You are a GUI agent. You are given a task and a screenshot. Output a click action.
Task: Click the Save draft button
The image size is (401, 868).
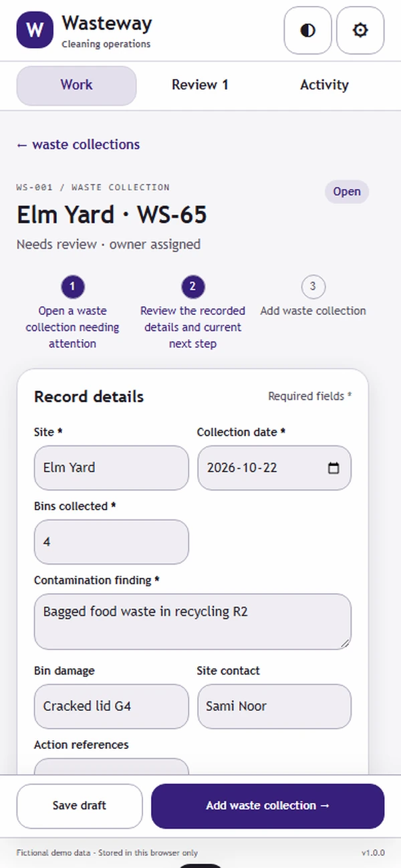click(x=80, y=806)
